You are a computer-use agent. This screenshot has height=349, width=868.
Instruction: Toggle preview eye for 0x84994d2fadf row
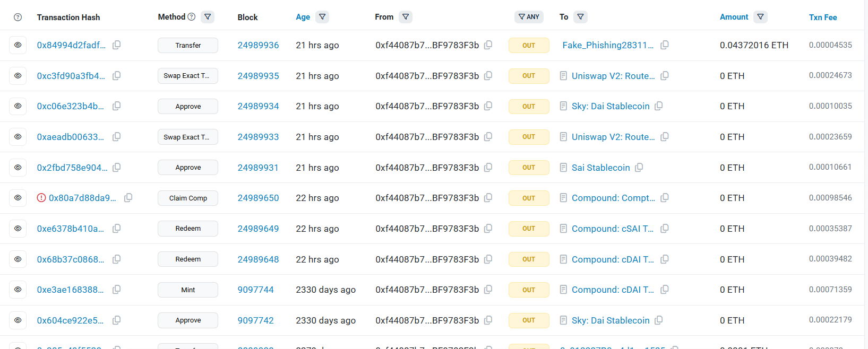pyautogui.click(x=18, y=45)
